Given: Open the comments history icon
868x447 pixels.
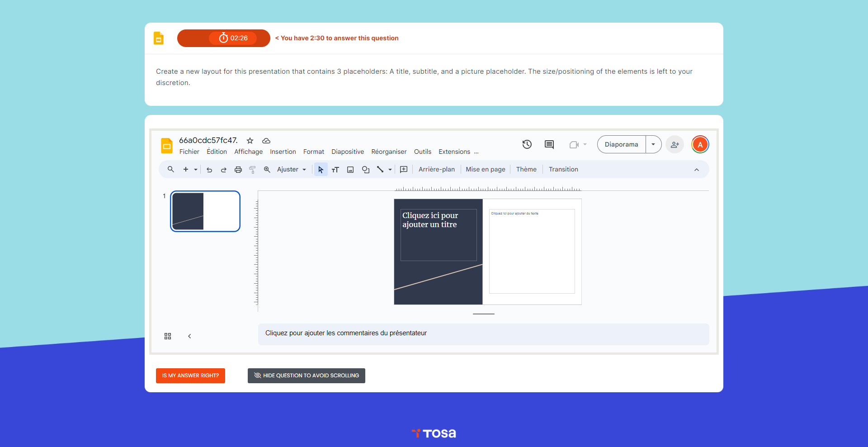Looking at the screenshot, I should coord(549,144).
